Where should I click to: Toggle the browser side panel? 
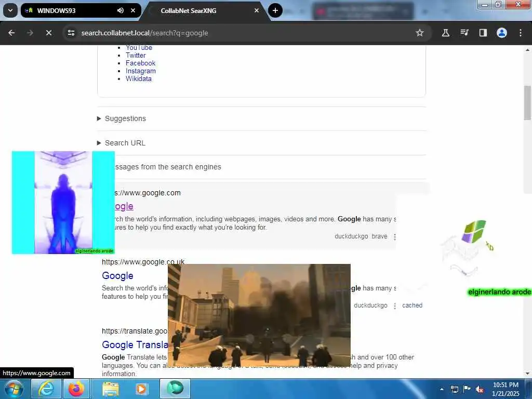[483, 33]
